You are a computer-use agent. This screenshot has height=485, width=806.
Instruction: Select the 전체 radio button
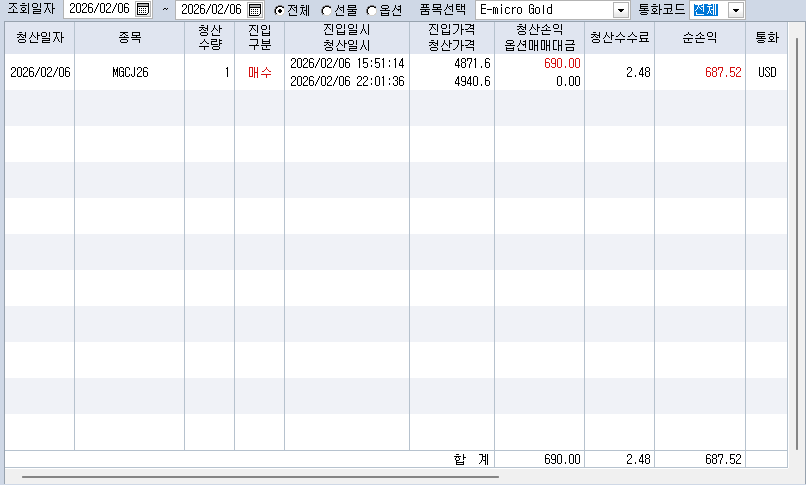coord(279,10)
